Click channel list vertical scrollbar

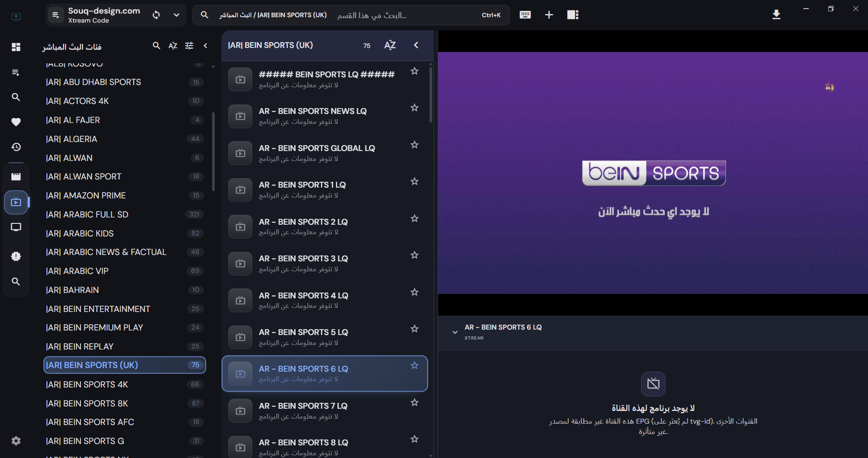[431, 95]
